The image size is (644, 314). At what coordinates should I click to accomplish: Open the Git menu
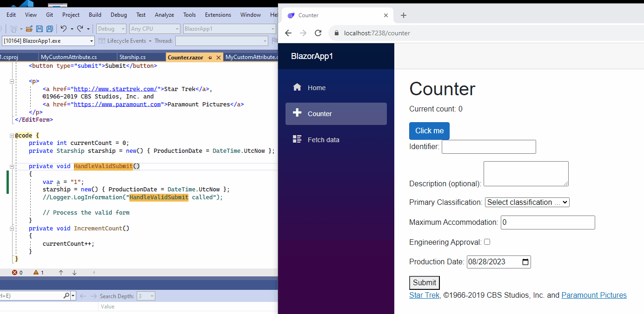tap(49, 15)
